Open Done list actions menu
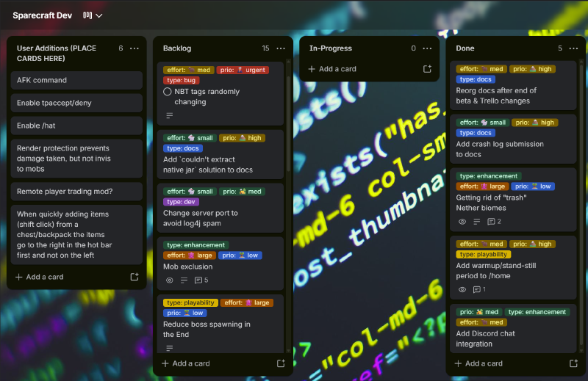 point(573,48)
